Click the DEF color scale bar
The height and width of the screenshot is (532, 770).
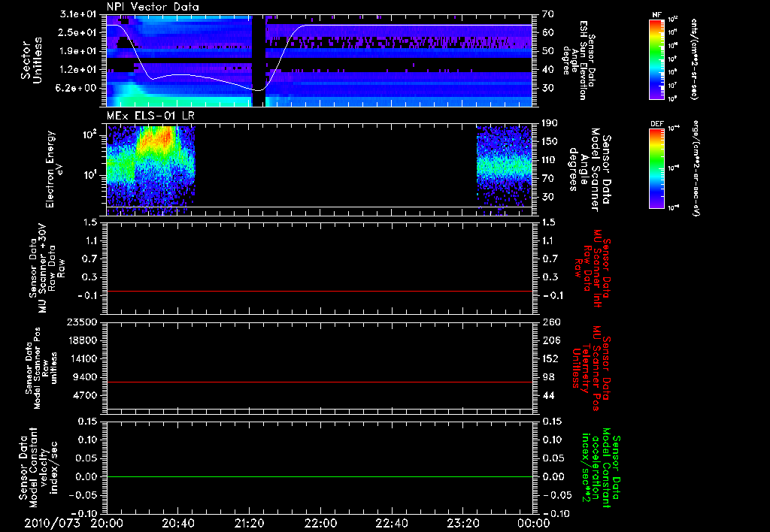tap(657, 168)
